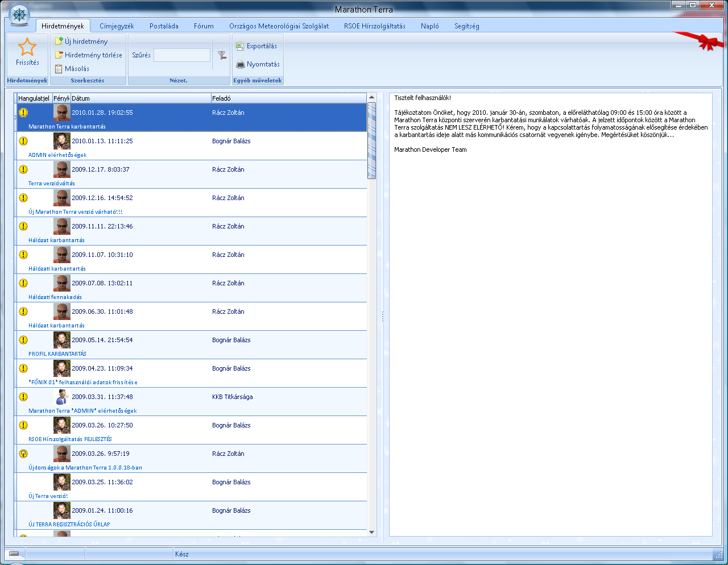728x565 pixels.
Task: Select 'ÚJ TERRA REGISZTRÁCIÓS ŰRLAP' notice
Action: tap(69, 525)
